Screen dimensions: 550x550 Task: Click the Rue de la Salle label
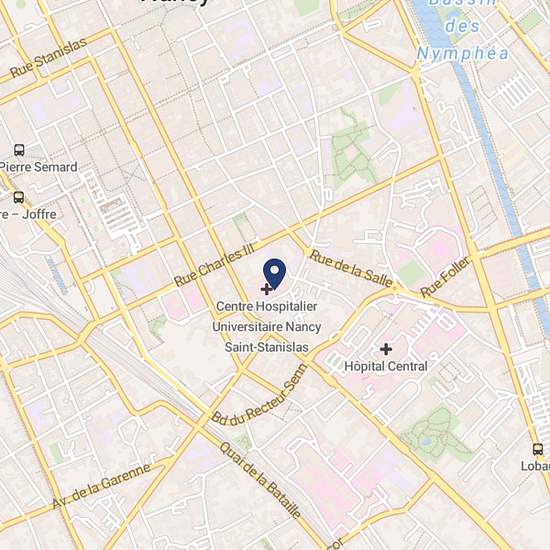click(x=351, y=268)
